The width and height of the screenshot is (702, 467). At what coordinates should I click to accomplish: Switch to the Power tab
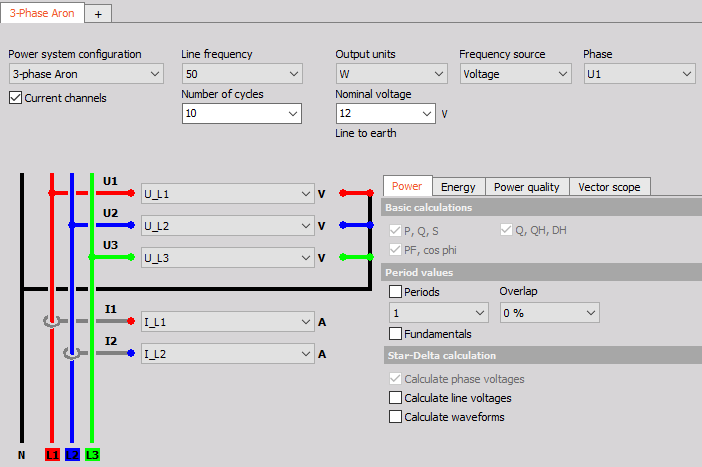click(407, 186)
